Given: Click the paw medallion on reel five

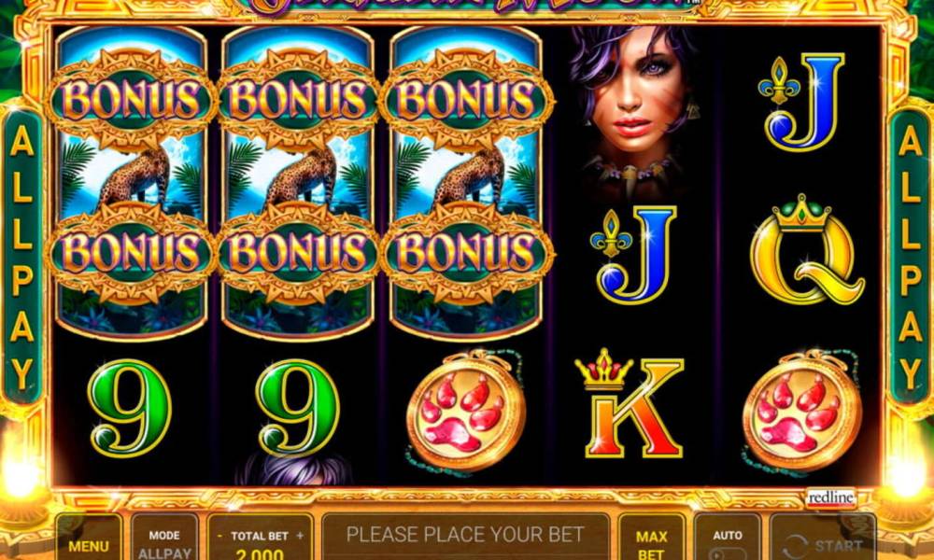Looking at the screenshot, I should pyautogui.click(x=801, y=410).
